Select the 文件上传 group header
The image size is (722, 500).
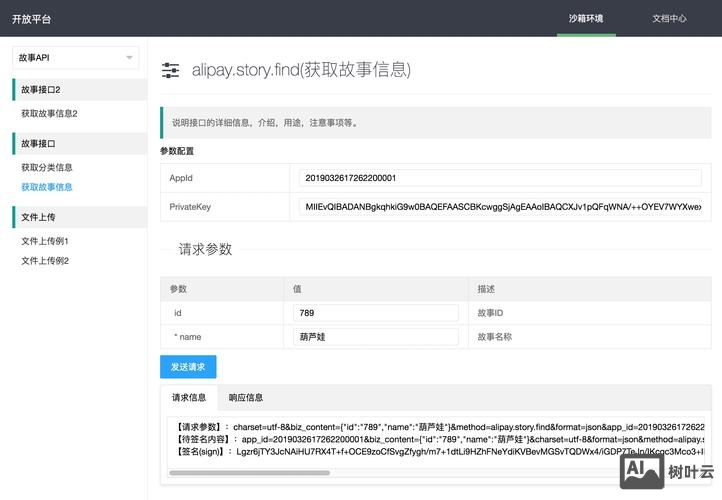[79, 217]
